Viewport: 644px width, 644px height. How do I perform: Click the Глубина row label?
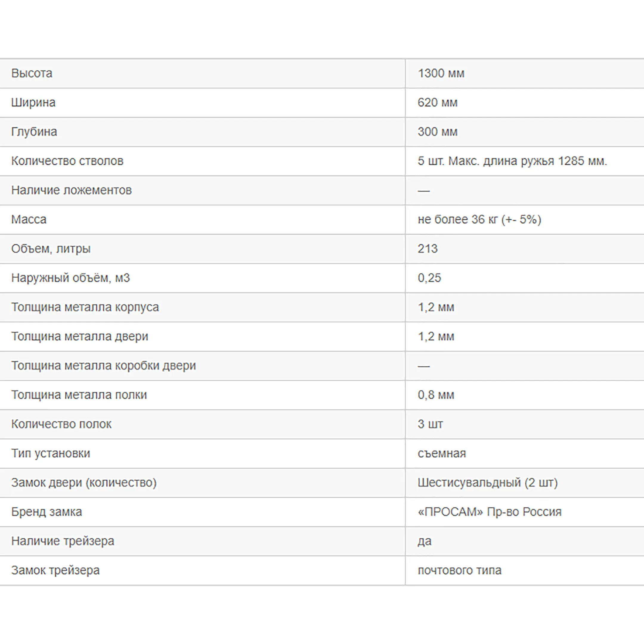(x=34, y=132)
